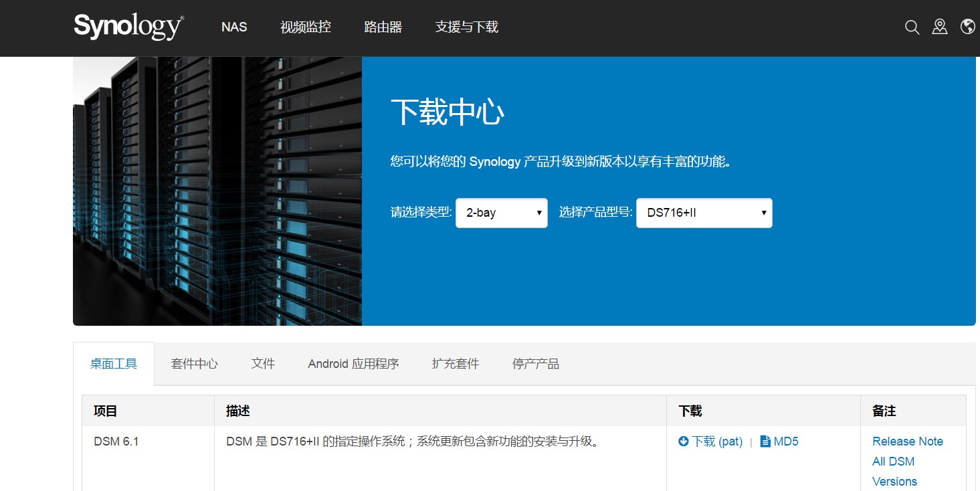980x491 pixels.
Task: Open the 路由器 menu
Action: tap(383, 27)
